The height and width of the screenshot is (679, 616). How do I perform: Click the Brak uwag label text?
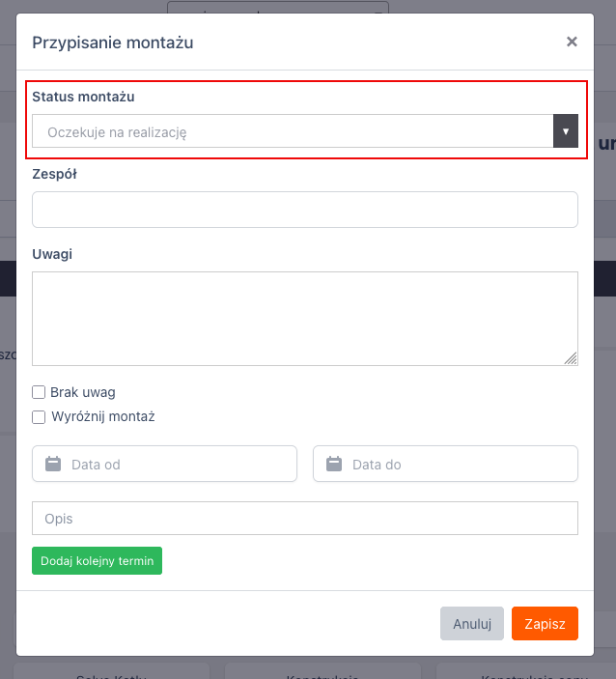83,392
